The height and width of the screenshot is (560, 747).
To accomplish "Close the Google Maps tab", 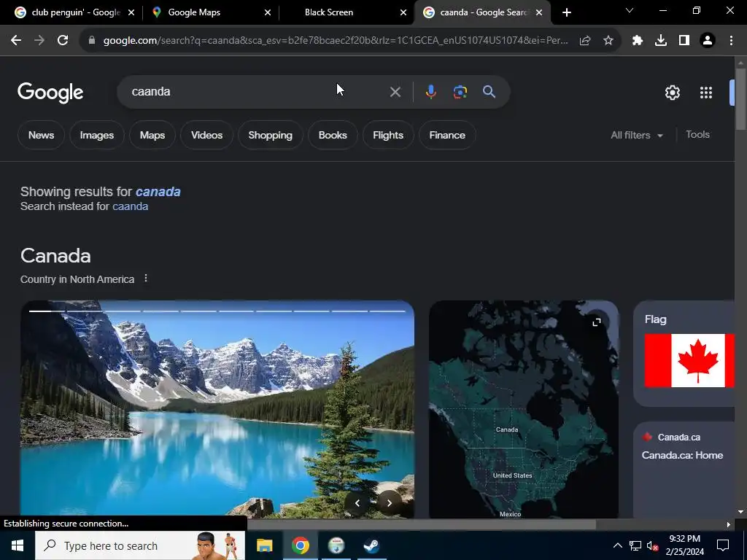I will [268, 13].
